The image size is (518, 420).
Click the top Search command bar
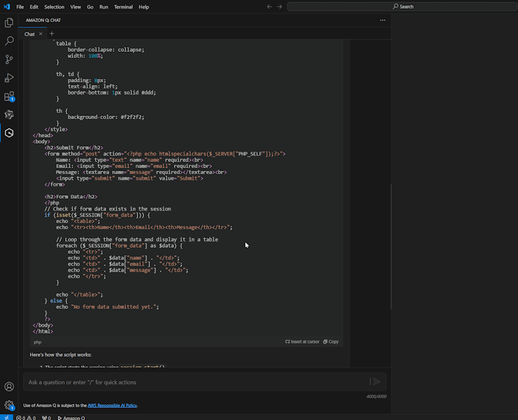(402, 7)
